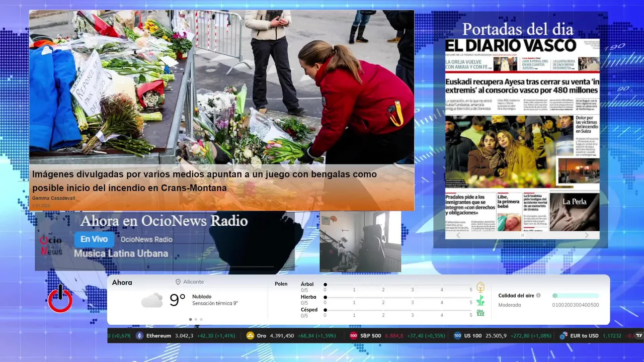The image size is (644, 362).
Task: Click the Oro gold icon in ticker
Action: (x=250, y=336)
